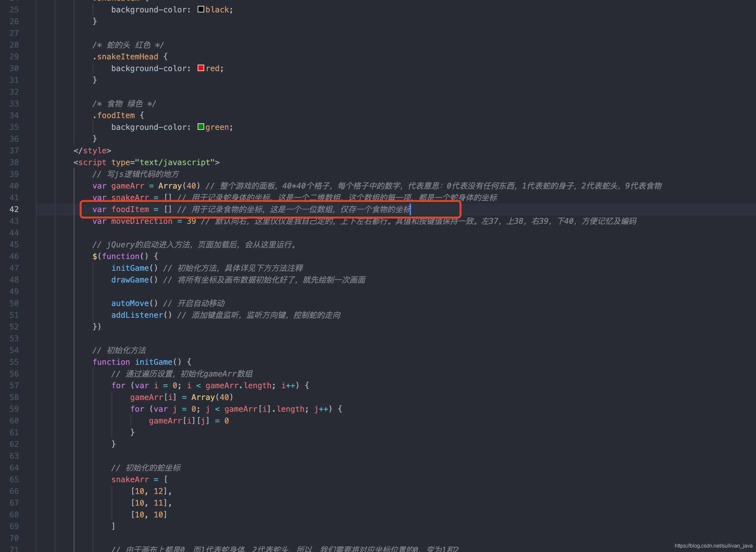The width and height of the screenshot is (756, 552).
Task: Click the jQuery startup comment on line 45
Action: (195, 245)
